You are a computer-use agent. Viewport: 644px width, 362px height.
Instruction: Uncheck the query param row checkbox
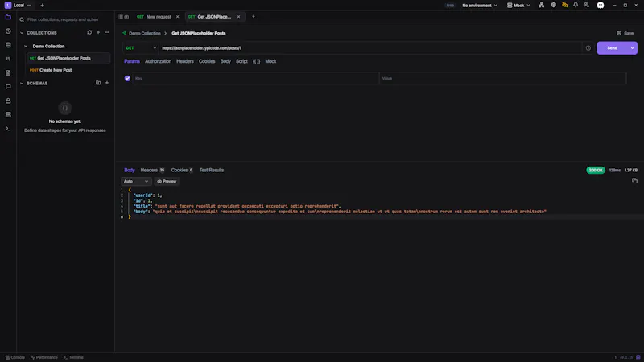127,78
